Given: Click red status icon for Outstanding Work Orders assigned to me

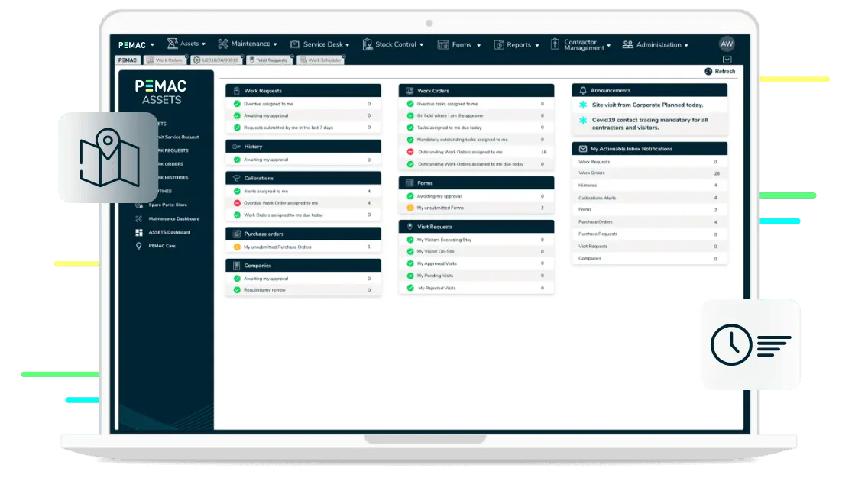Looking at the screenshot, I should click(x=410, y=151).
